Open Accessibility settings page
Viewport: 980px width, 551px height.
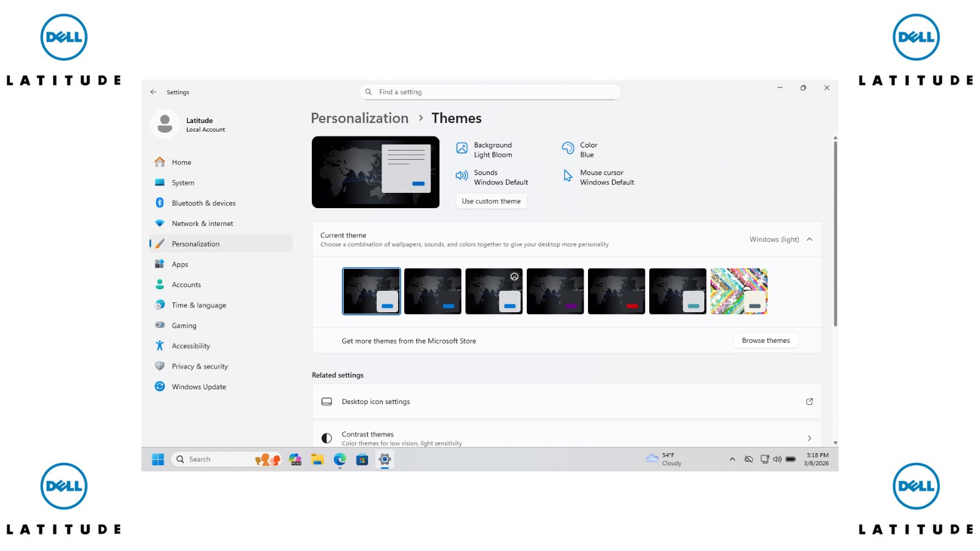[221, 346]
